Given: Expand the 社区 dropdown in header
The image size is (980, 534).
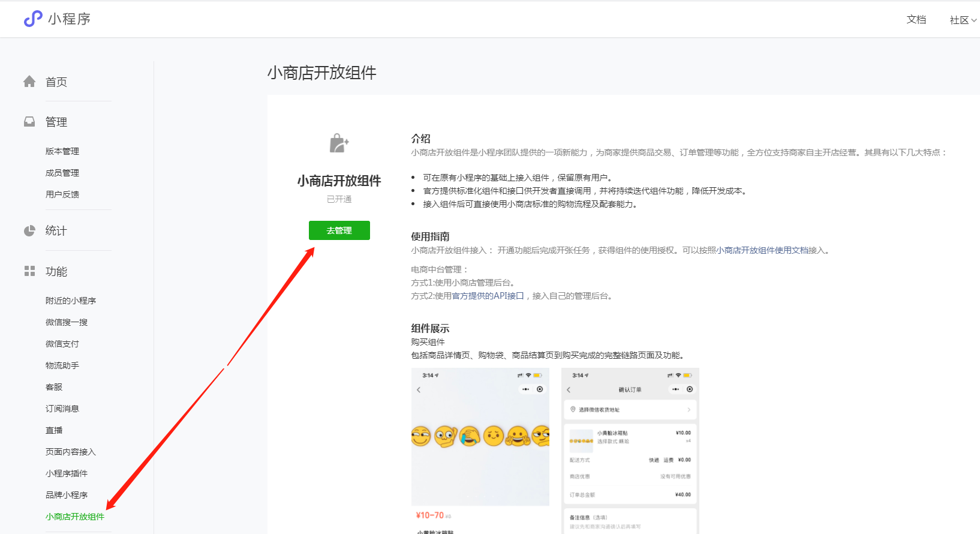Looking at the screenshot, I should click(x=963, y=20).
